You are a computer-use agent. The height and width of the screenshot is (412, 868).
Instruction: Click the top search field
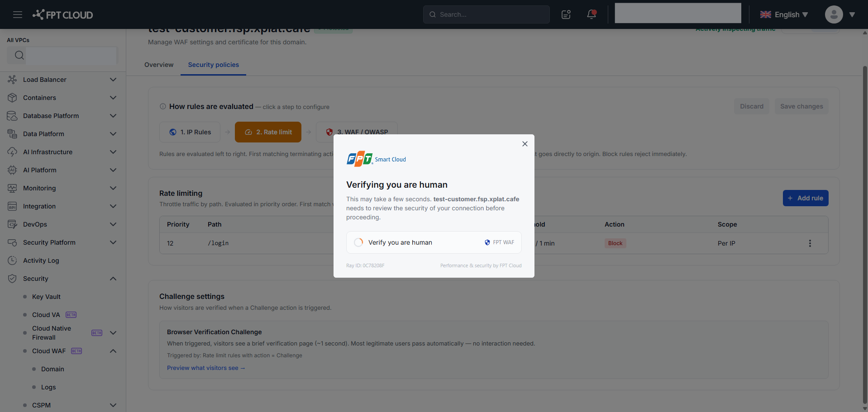click(486, 14)
